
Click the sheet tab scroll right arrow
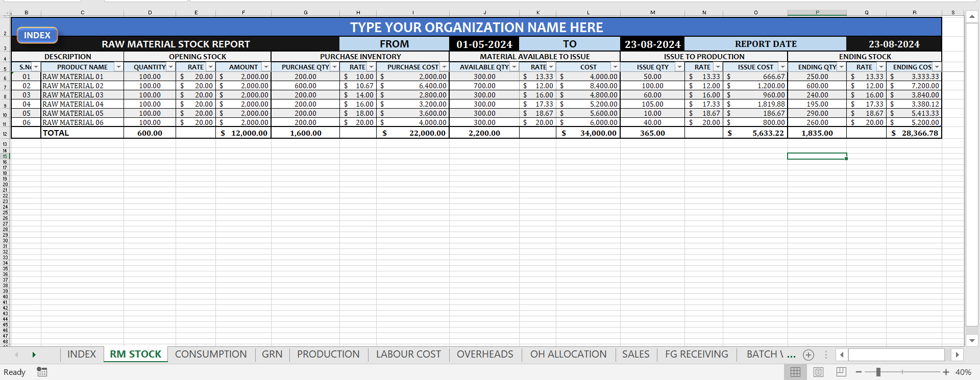click(x=34, y=354)
